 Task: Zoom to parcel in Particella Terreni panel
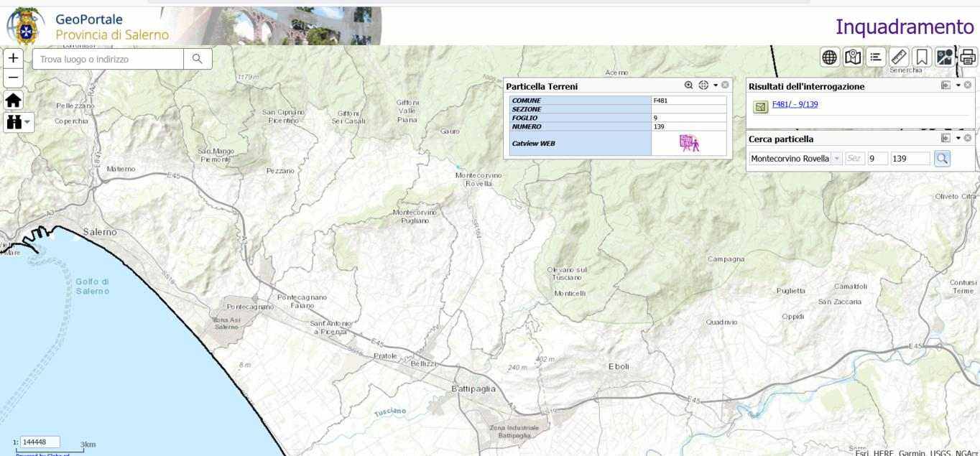point(688,85)
